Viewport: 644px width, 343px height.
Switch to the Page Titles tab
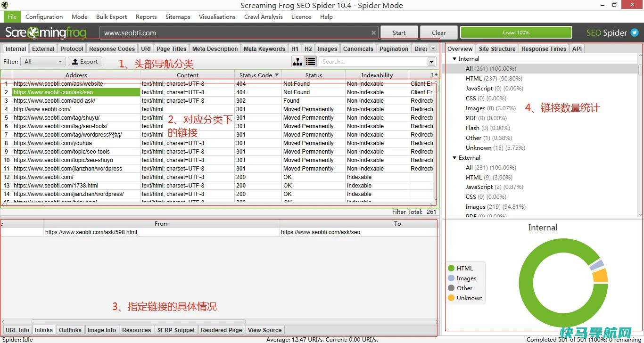[171, 49]
